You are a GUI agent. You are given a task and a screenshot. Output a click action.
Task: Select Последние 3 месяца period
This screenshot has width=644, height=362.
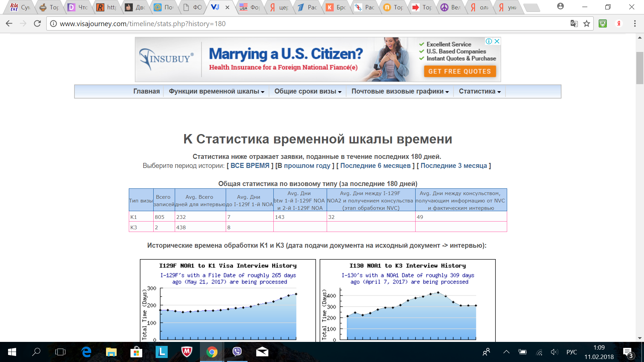click(x=453, y=166)
